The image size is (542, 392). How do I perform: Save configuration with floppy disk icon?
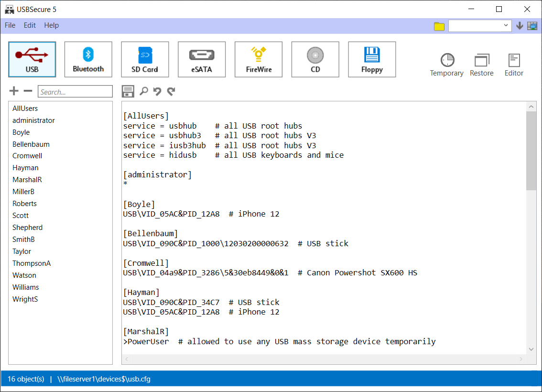[128, 91]
